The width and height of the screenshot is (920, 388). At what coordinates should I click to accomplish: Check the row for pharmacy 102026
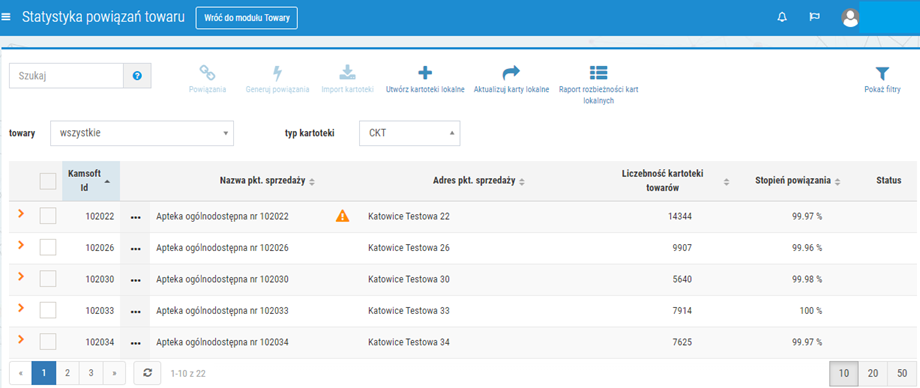coord(48,248)
